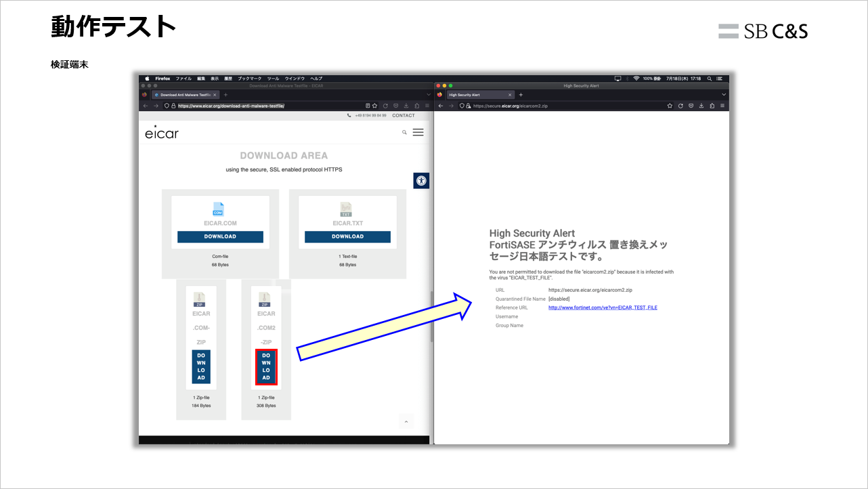Click the EICAR page vertical scrollbar
This screenshot has height=489, width=868.
click(x=431, y=316)
